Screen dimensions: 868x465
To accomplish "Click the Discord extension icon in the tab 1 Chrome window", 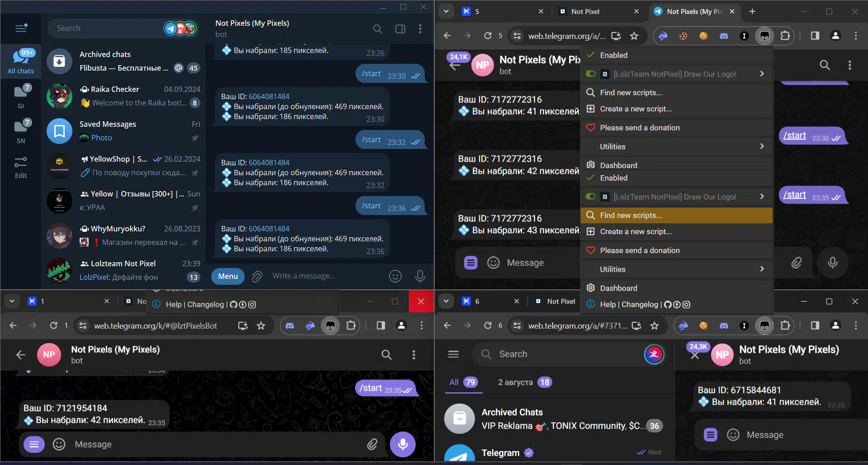I will tap(290, 326).
